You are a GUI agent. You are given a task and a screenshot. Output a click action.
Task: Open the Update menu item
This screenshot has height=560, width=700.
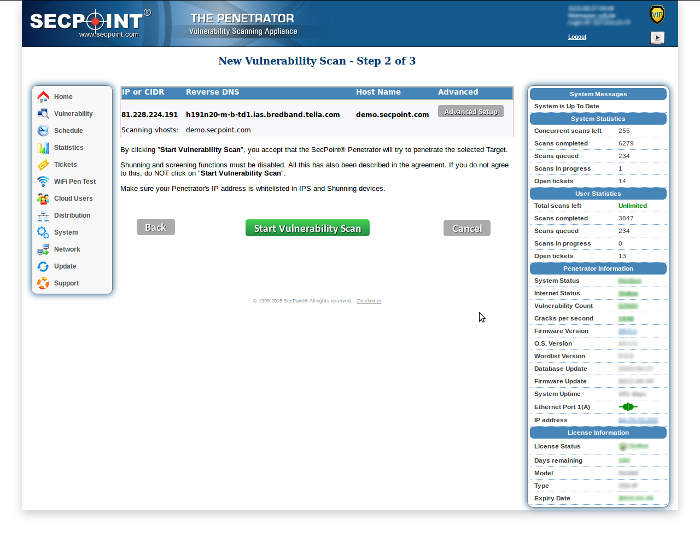[x=65, y=266]
